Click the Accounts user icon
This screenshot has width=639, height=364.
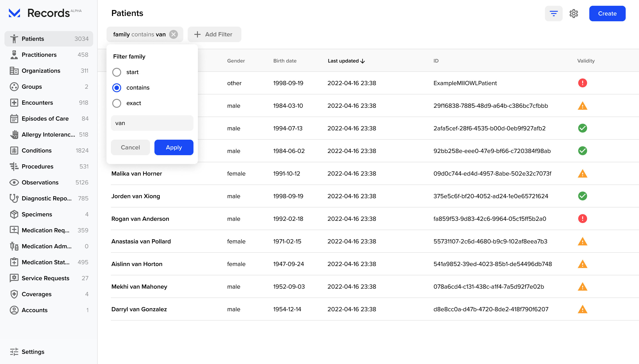(x=14, y=310)
